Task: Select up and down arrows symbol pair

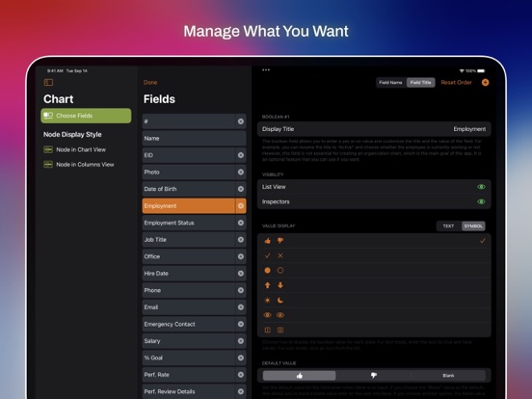Action: click(x=274, y=285)
